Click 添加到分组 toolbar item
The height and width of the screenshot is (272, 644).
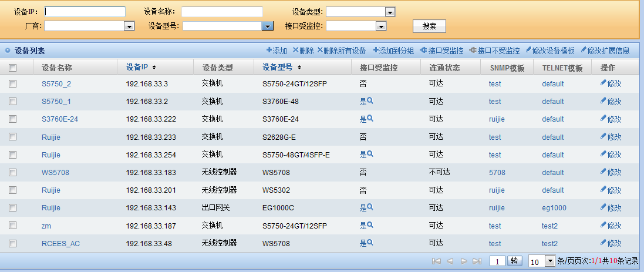[x=393, y=51]
